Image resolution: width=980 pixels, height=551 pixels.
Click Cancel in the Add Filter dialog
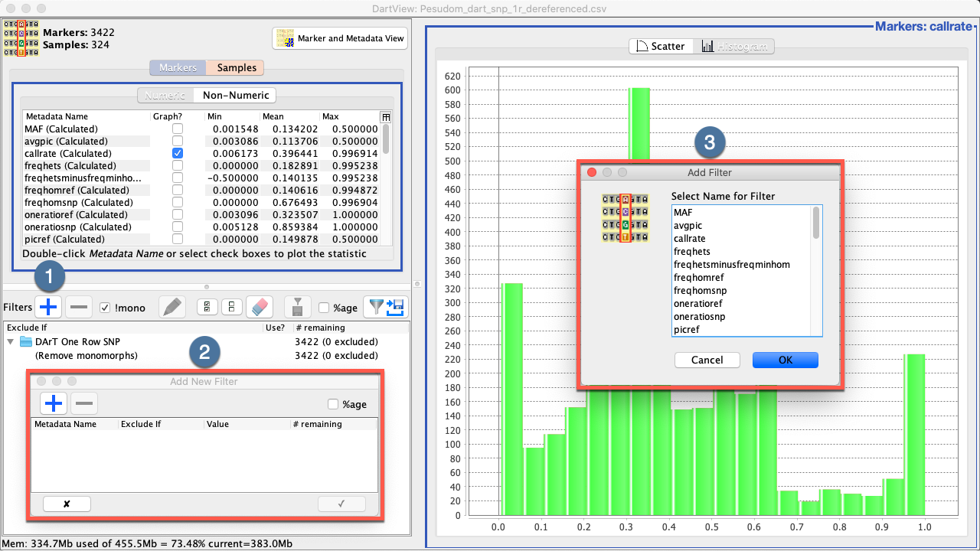(707, 360)
